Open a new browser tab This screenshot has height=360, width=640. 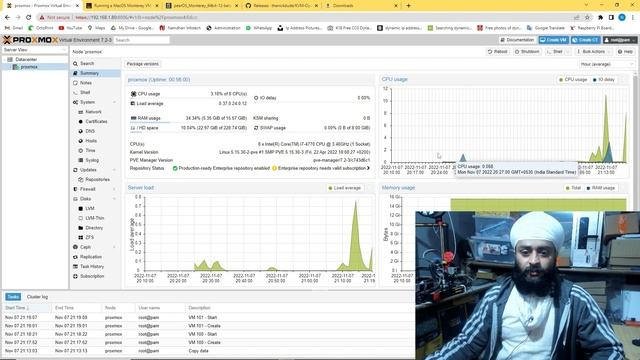click(x=408, y=6)
